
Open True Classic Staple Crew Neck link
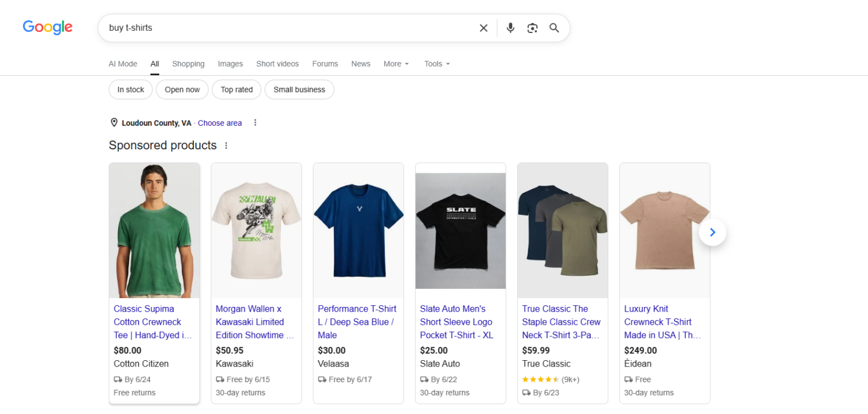coord(561,322)
